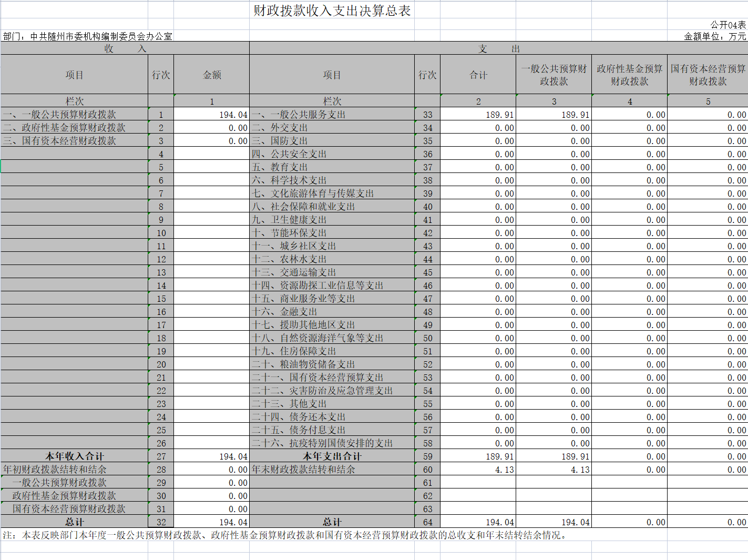Image resolution: width=748 pixels, height=560 pixels.
Task: Click the 4.13 value in 合计 column
Action: (504, 470)
